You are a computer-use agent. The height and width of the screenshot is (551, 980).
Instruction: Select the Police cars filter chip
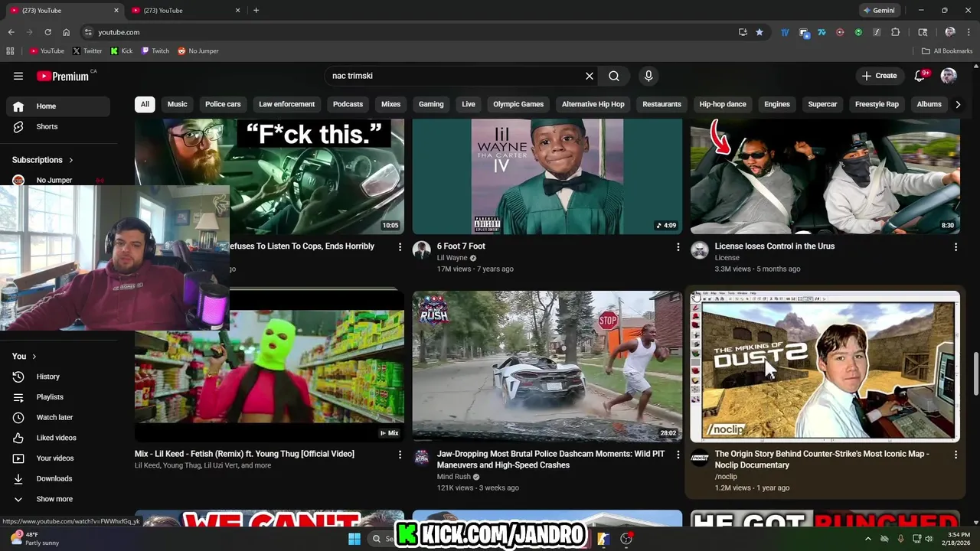pos(223,104)
